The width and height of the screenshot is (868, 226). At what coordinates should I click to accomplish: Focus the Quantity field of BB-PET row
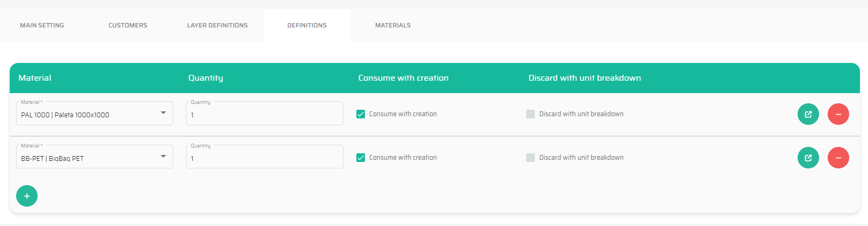click(x=264, y=158)
